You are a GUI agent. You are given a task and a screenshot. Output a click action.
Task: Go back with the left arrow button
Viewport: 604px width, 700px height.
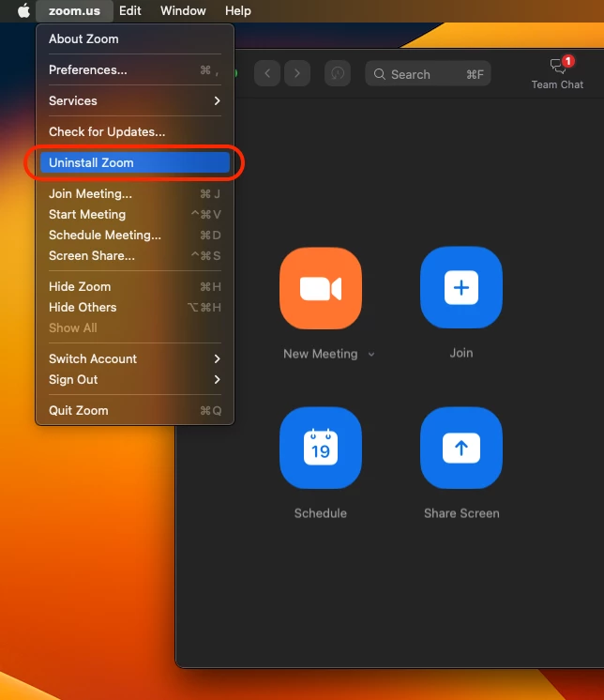(267, 73)
